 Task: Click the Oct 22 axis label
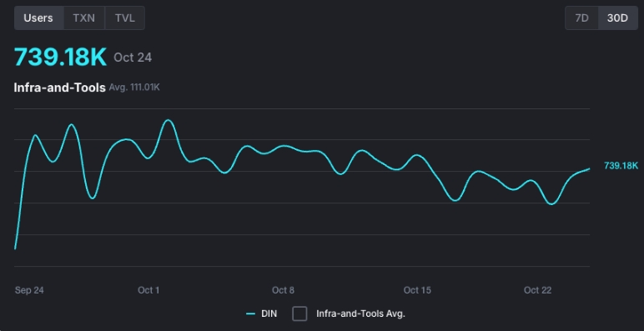537,290
